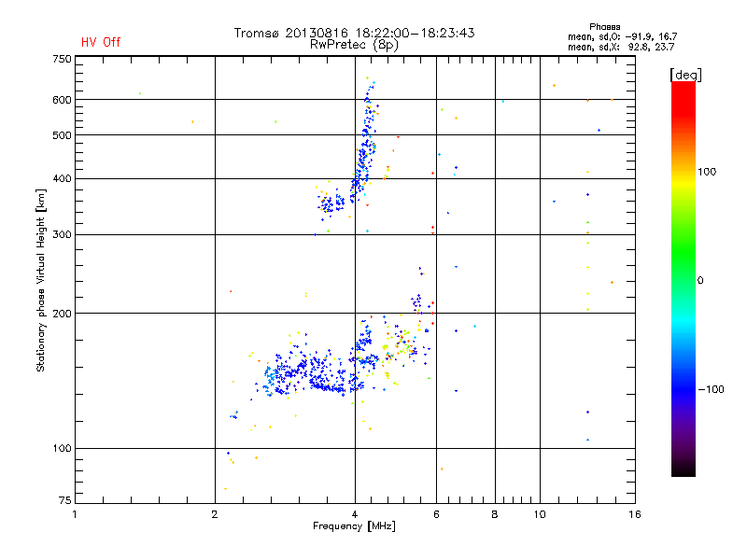The height and width of the screenshot is (560, 747).
Task: Click the x-axis tick label "1"
Action: click(x=75, y=514)
